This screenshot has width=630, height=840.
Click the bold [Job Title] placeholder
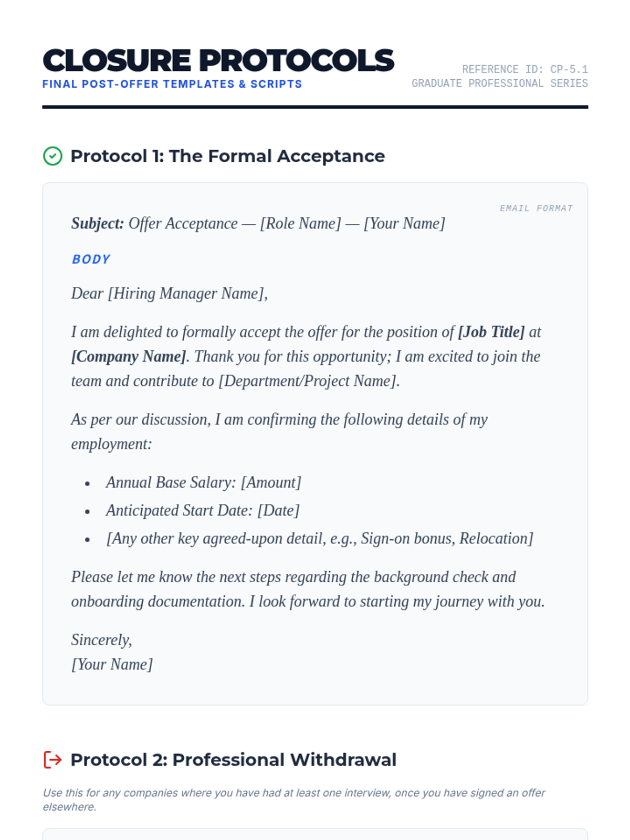click(491, 332)
